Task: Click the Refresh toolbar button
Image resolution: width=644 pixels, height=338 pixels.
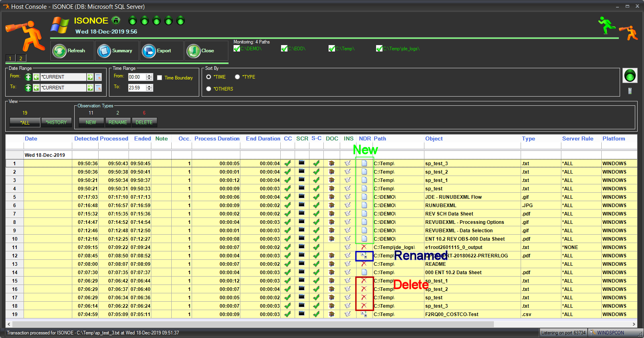Action: pos(72,51)
